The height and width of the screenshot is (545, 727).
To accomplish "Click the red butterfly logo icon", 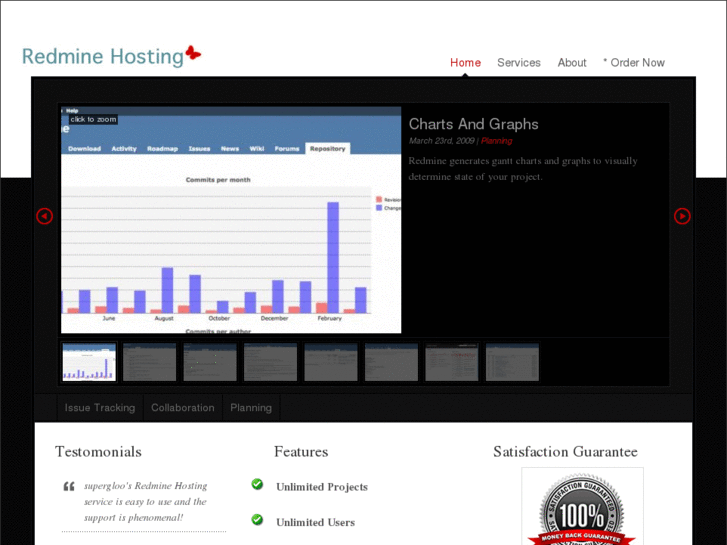I will (193, 53).
